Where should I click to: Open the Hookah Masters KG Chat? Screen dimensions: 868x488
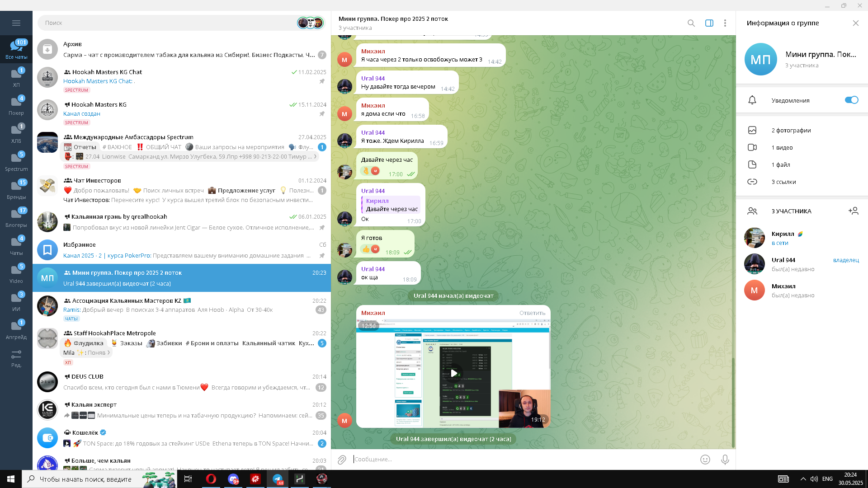click(x=182, y=80)
